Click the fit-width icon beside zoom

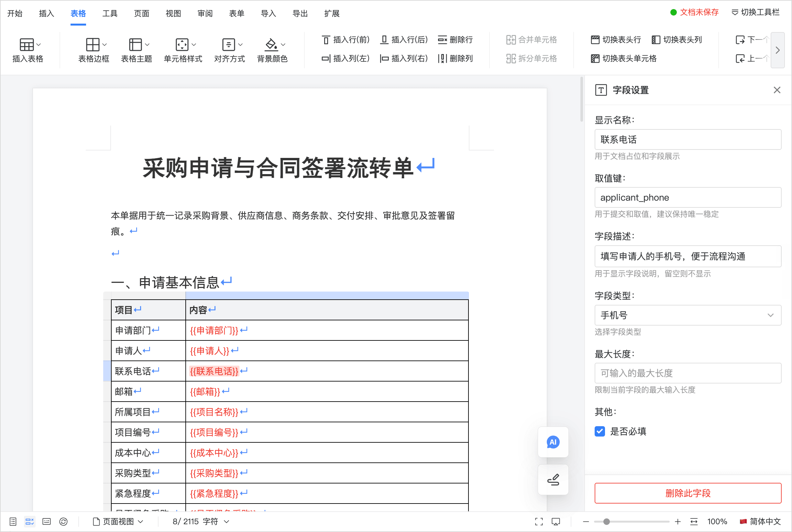point(694,521)
